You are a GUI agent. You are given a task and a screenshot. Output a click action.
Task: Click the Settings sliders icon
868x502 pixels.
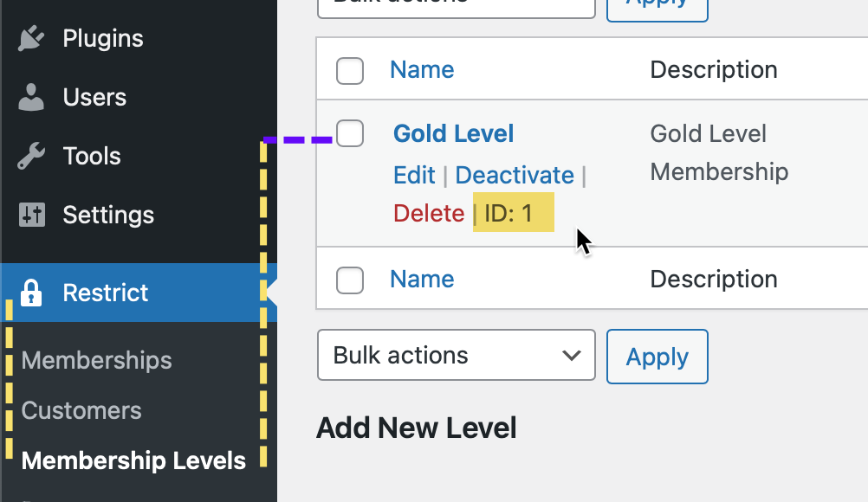(31, 216)
